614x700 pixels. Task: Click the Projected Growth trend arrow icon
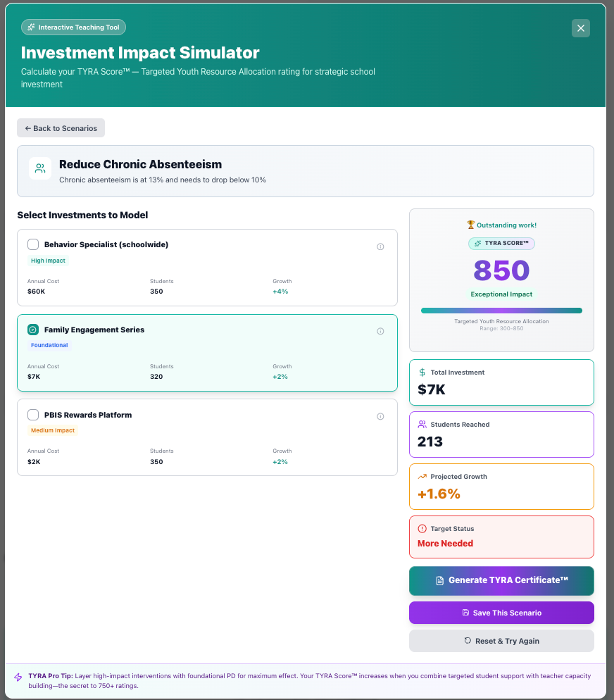[x=422, y=477]
